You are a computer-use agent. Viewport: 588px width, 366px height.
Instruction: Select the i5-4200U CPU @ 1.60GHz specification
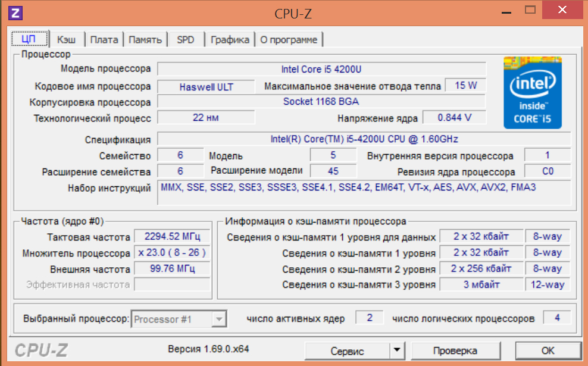[x=364, y=139]
